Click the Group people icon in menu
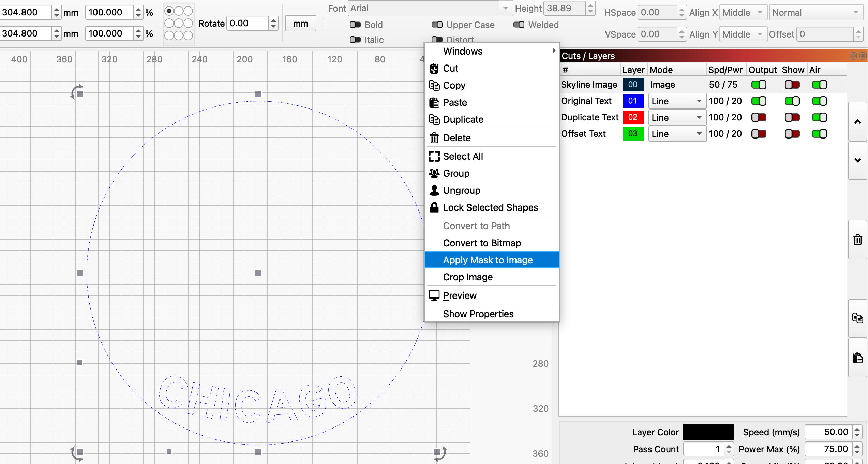 [x=434, y=173]
